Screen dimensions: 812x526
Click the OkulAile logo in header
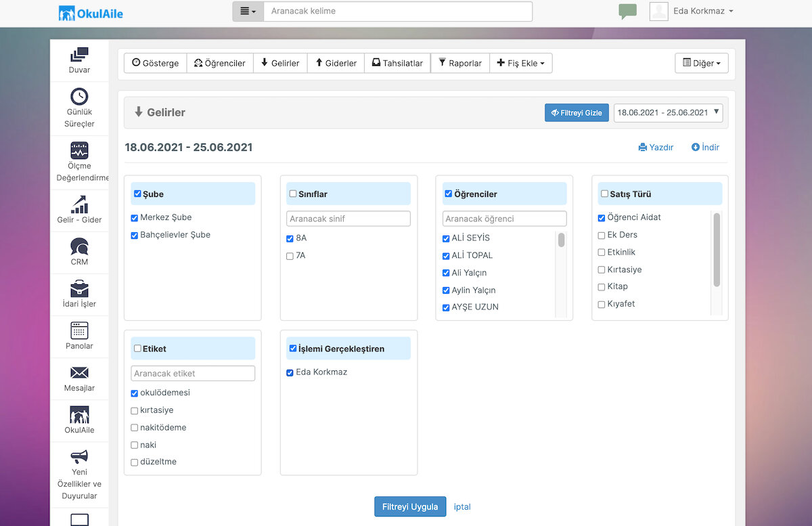[x=91, y=13]
